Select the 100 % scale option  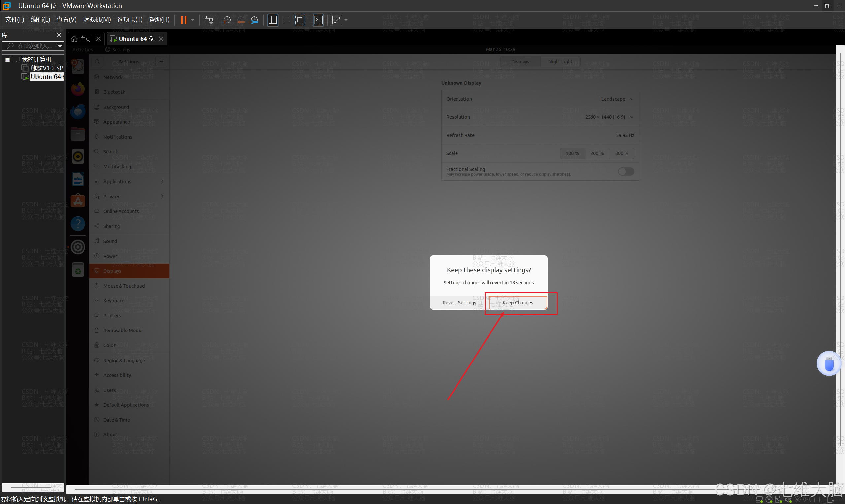[x=572, y=153]
